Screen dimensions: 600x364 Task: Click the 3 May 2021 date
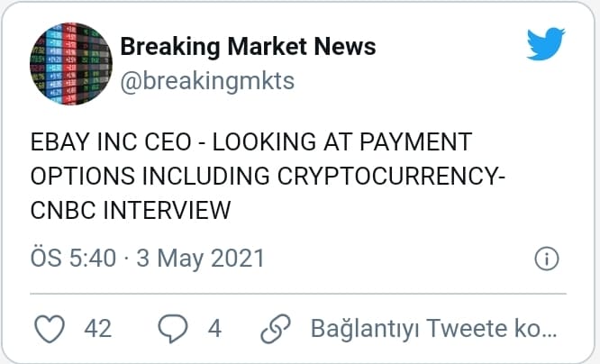pyautogui.click(x=200, y=259)
